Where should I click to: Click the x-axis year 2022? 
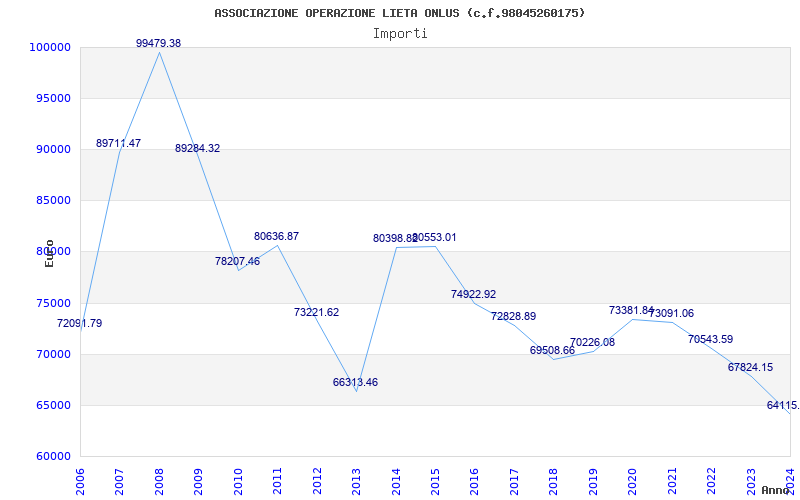[712, 481]
